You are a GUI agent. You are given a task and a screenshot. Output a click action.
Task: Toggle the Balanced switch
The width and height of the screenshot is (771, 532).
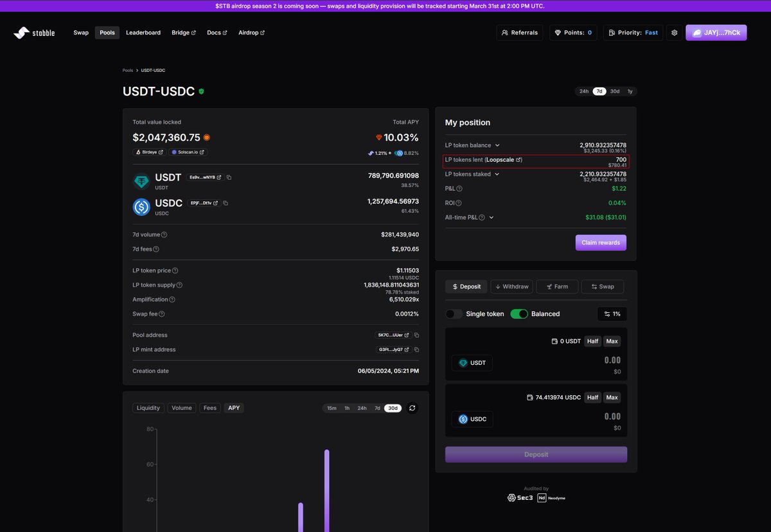pyautogui.click(x=519, y=314)
